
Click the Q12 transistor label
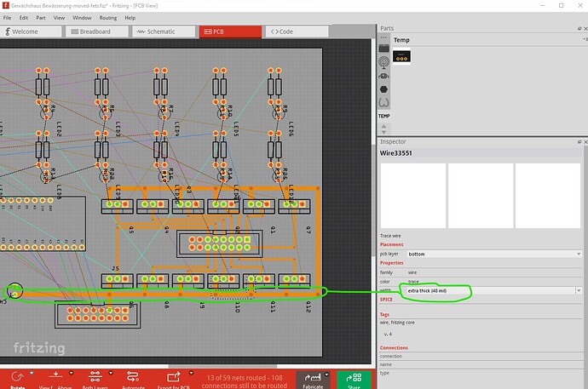point(308,306)
